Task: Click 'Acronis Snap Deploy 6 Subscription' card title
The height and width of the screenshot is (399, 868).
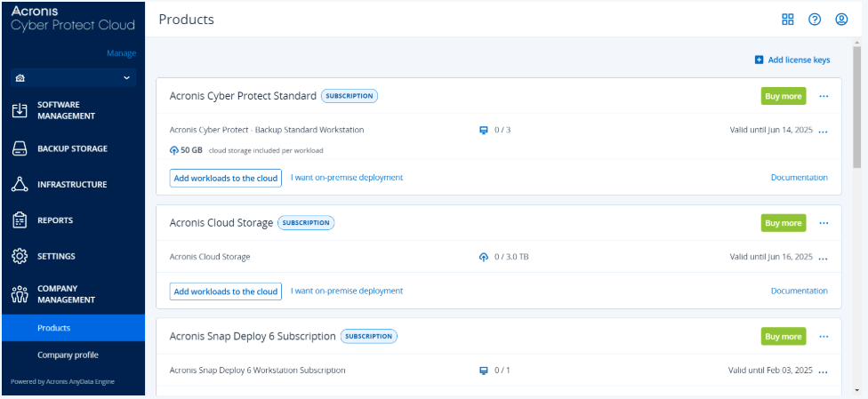Action: pyautogui.click(x=253, y=336)
